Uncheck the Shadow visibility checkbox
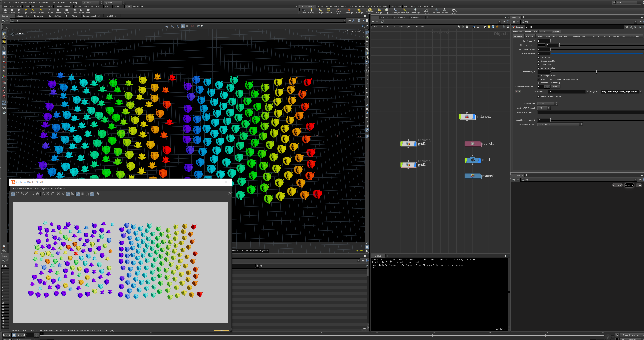 click(x=538, y=61)
